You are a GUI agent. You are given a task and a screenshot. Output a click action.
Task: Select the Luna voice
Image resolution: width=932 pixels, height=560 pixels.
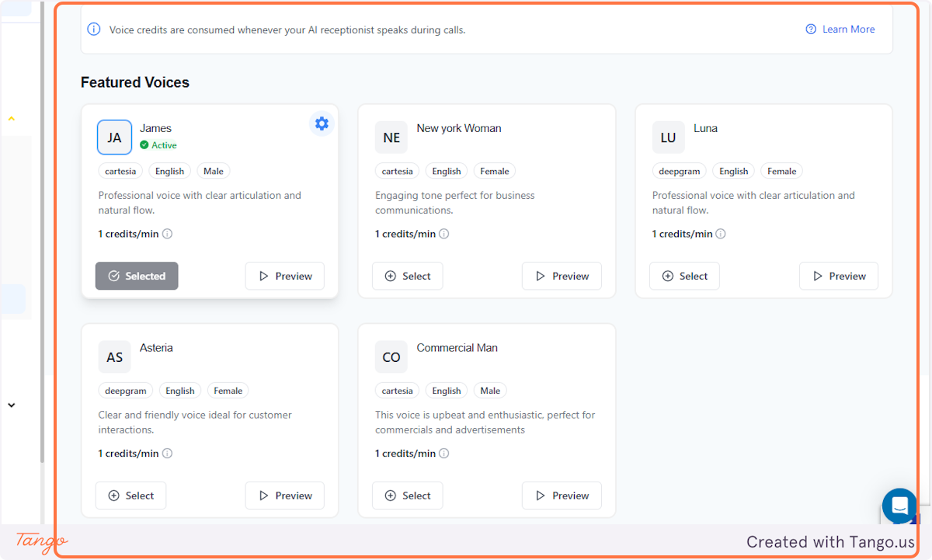click(x=684, y=276)
